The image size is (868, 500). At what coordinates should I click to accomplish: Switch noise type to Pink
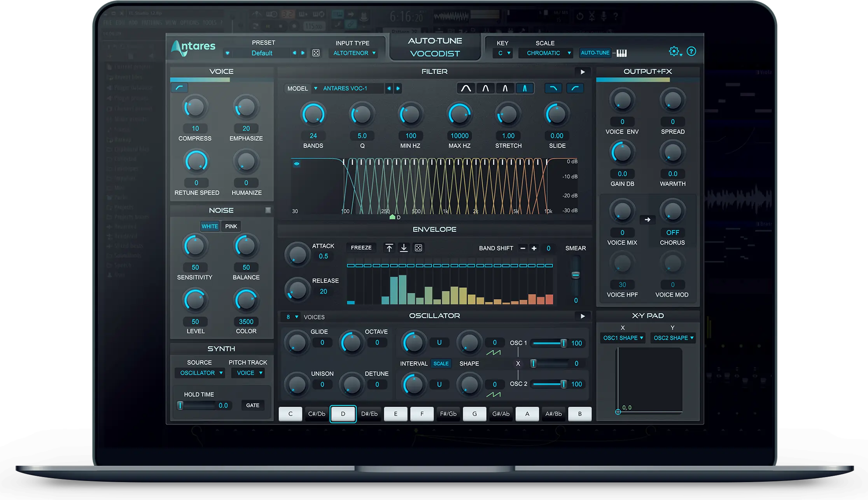click(231, 226)
